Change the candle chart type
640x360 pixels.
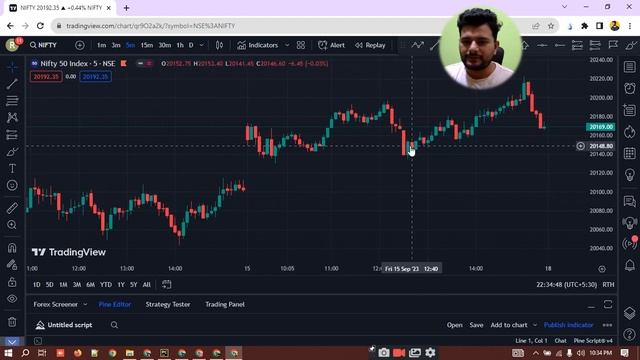pos(219,45)
